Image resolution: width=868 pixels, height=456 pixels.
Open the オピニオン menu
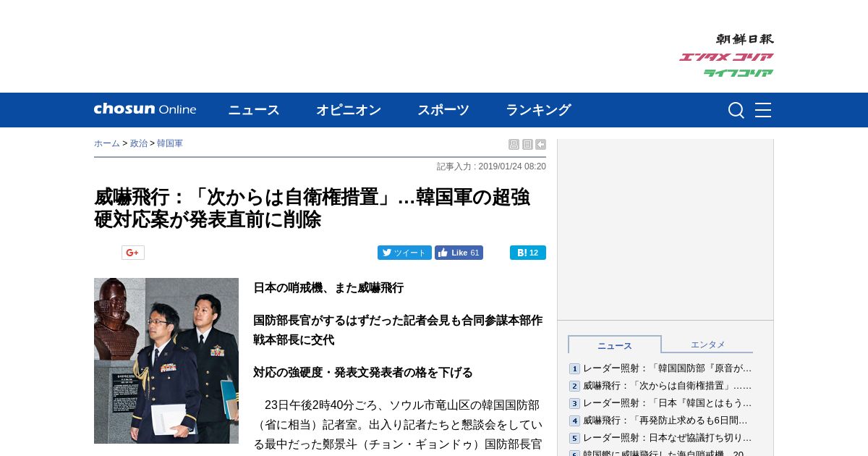click(x=349, y=110)
